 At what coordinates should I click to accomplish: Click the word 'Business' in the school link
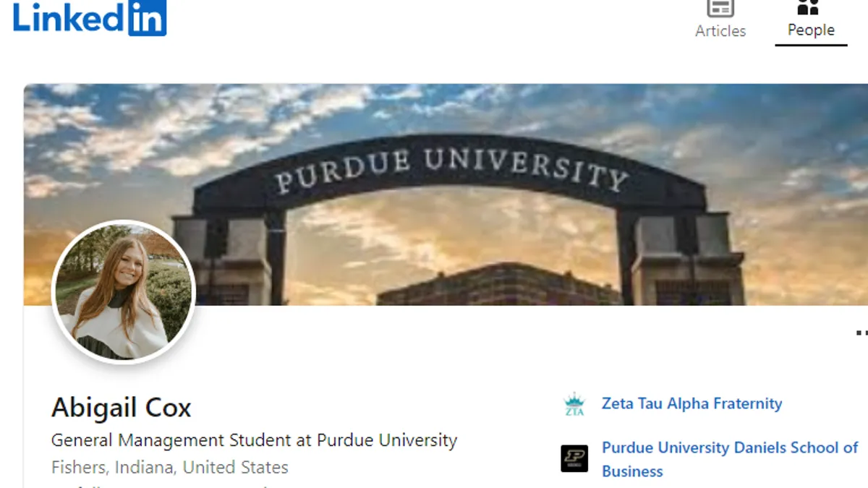632,471
